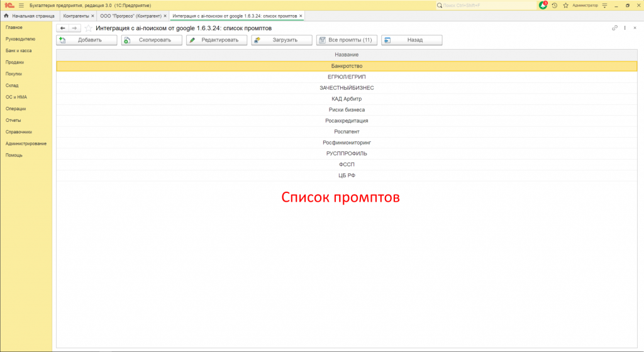This screenshot has width=644, height=352.
Task: Sort by the Название column header
Action: 347,55
